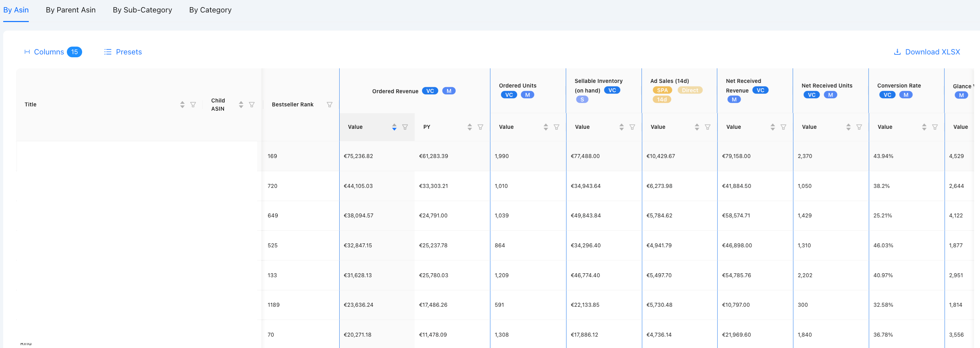Sort Net Received Units Value column
Viewport: 980px width, 348px height.
(848, 127)
